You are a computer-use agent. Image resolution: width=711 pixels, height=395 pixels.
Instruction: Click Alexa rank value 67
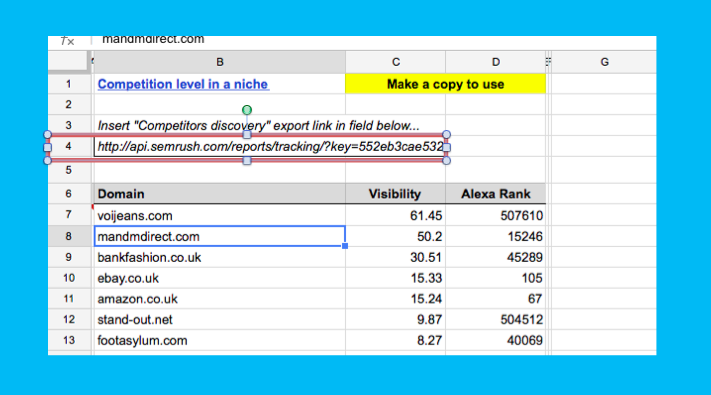[x=535, y=299]
